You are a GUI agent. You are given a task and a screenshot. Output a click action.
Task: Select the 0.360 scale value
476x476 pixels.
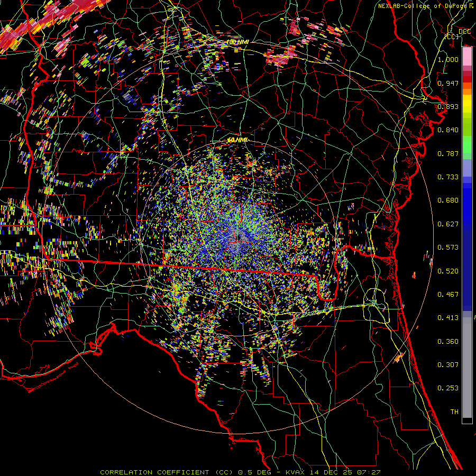448,342
